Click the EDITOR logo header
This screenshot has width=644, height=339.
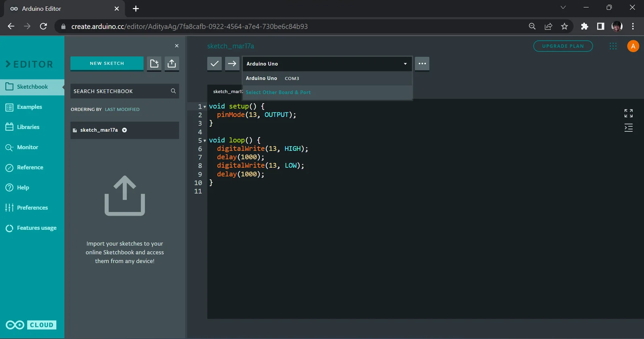[x=29, y=64]
